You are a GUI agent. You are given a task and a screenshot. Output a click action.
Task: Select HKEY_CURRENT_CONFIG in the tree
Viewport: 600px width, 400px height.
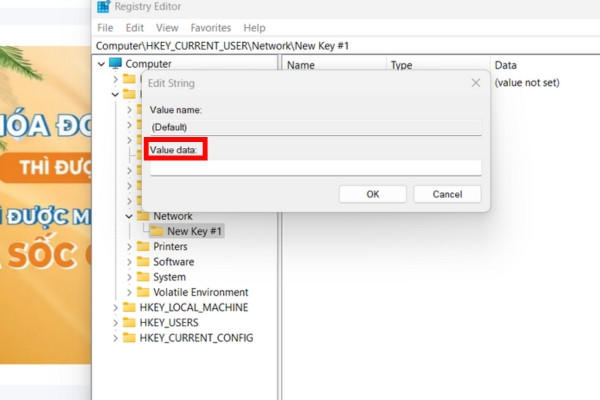pyautogui.click(x=196, y=338)
